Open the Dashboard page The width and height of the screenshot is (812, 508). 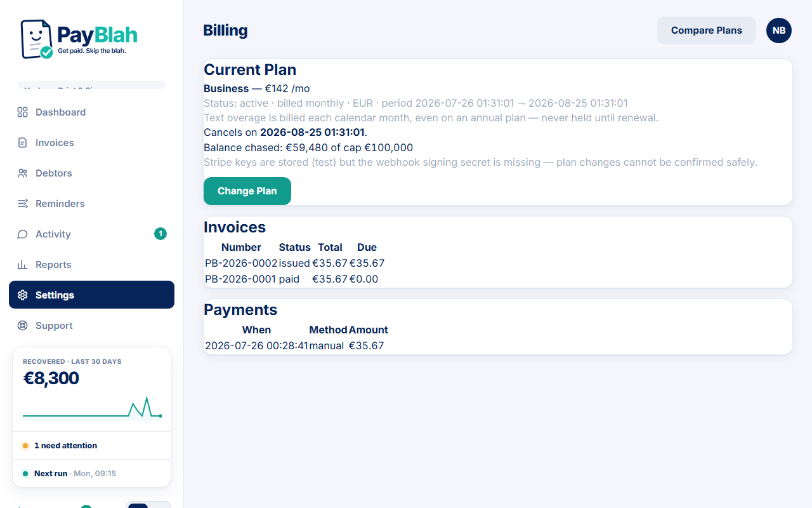point(91,112)
